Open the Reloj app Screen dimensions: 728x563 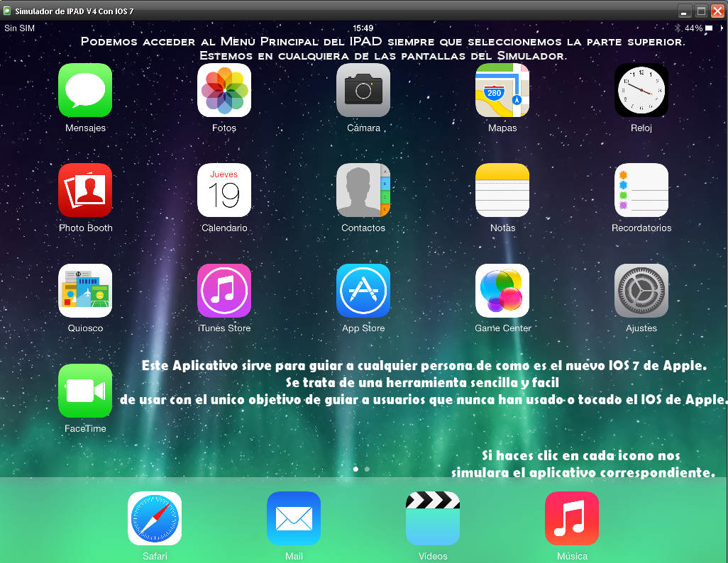pos(641,90)
